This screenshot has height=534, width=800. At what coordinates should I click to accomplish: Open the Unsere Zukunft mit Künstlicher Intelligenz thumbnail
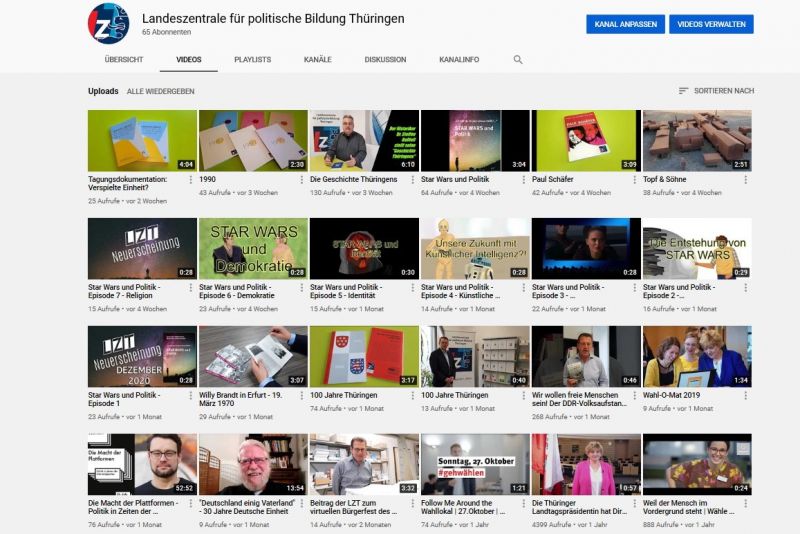click(475, 248)
